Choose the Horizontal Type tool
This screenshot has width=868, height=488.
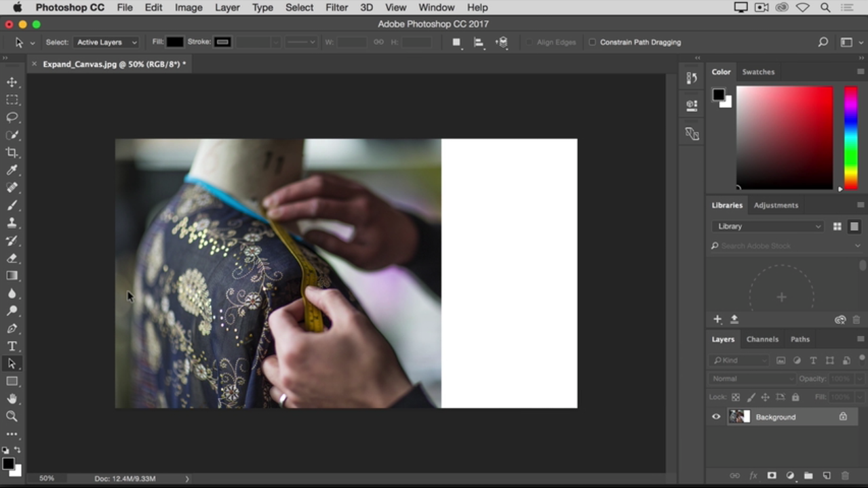click(x=12, y=346)
